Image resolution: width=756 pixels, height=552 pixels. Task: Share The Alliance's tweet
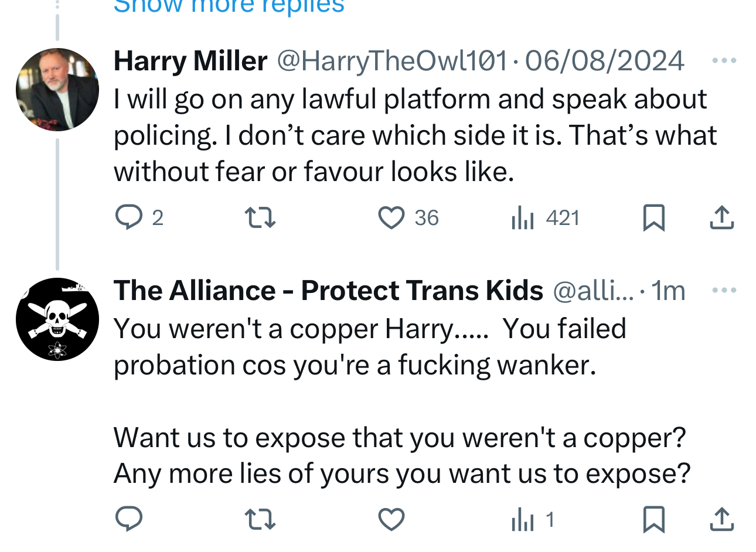[721, 520]
